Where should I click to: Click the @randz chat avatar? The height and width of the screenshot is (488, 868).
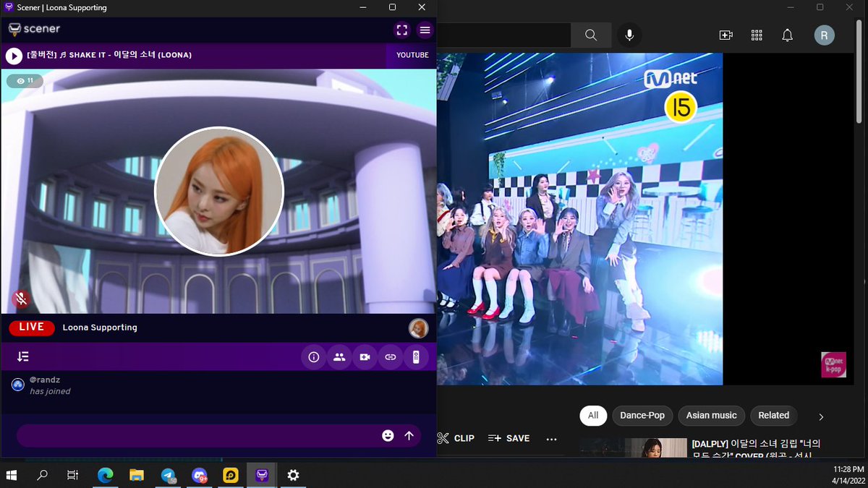coord(18,385)
